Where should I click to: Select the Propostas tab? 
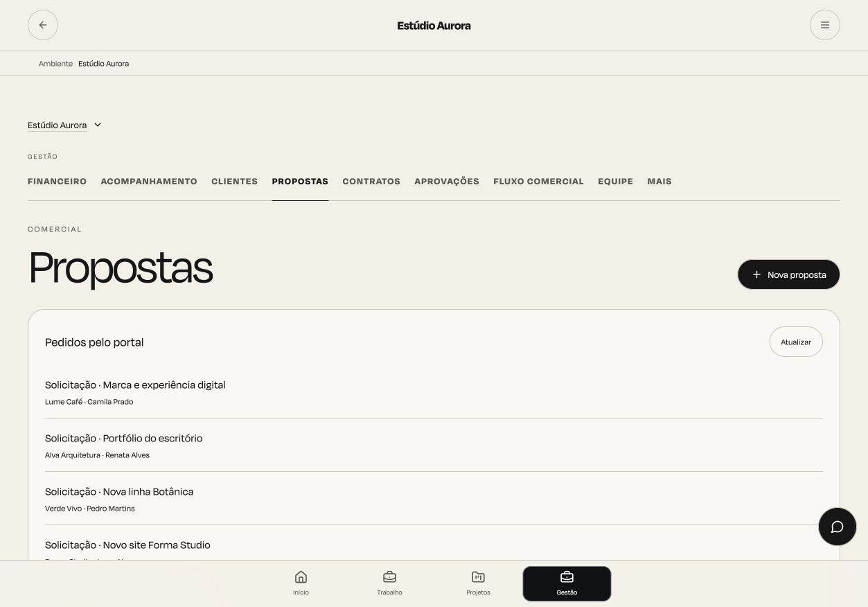pyautogui.click(x=300, y=182)
